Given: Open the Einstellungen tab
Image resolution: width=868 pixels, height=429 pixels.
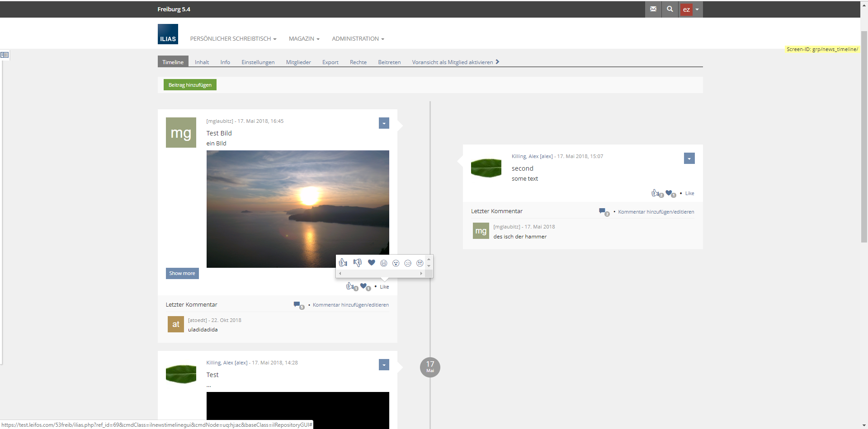Looking at the screenshot, I should [x=258, y=62].
